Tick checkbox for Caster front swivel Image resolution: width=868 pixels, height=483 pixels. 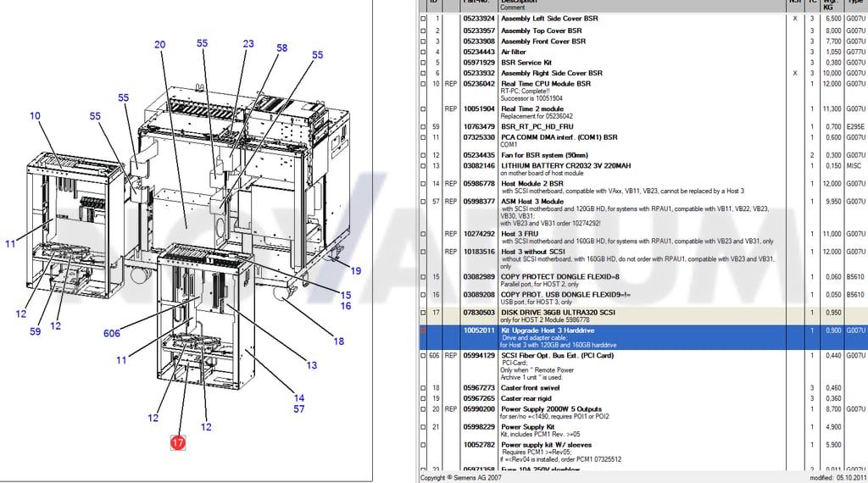click(424, 388)
